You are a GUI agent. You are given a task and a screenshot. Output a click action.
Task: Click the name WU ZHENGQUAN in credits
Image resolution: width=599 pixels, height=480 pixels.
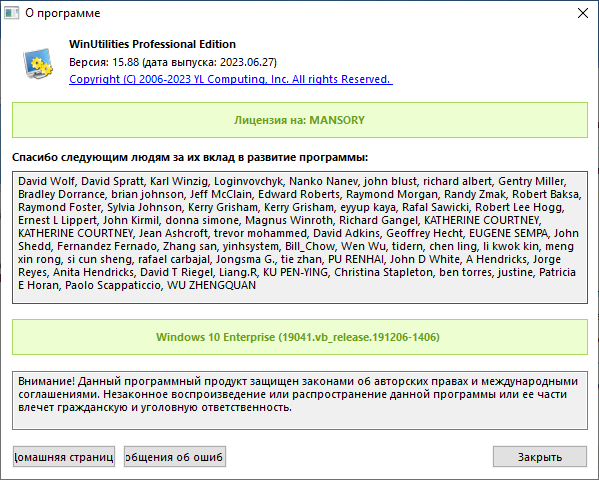tap(211, 285)
